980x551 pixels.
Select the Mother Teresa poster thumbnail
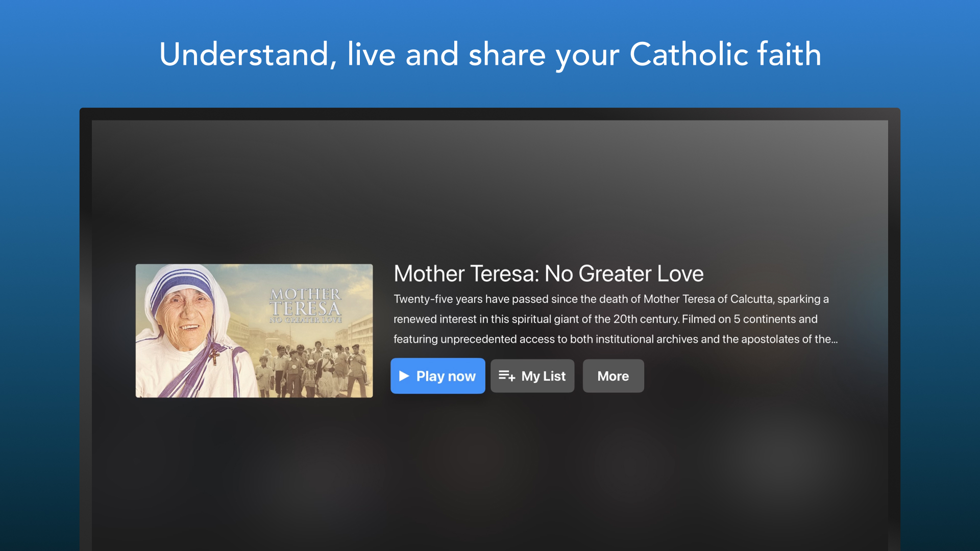(254, 331)
